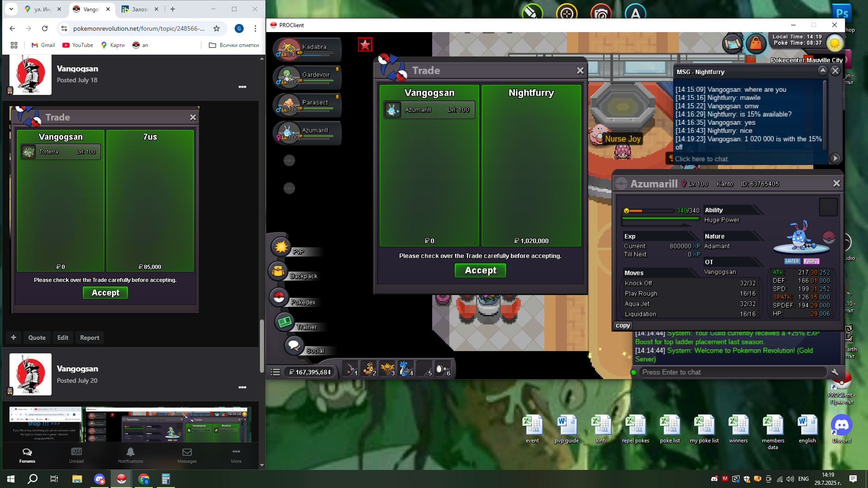Open chat settings wrench icon
Screen dimensions: 868x488
835,372
